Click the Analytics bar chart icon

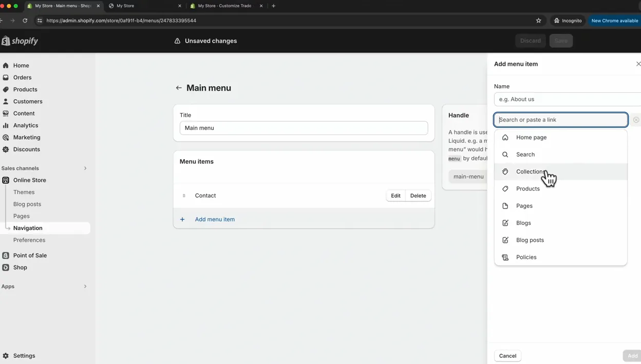point(6,125)
